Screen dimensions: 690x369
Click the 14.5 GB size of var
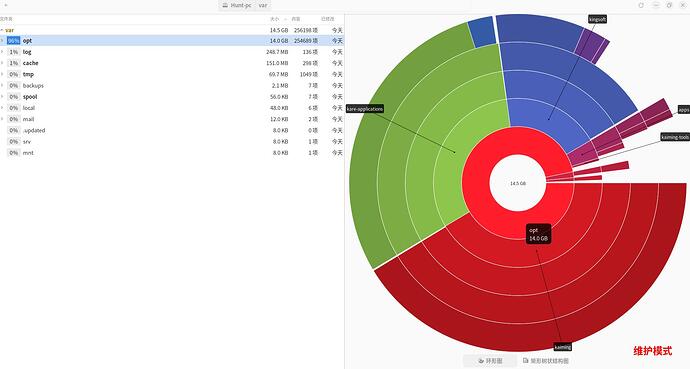(x=279, y=30)
